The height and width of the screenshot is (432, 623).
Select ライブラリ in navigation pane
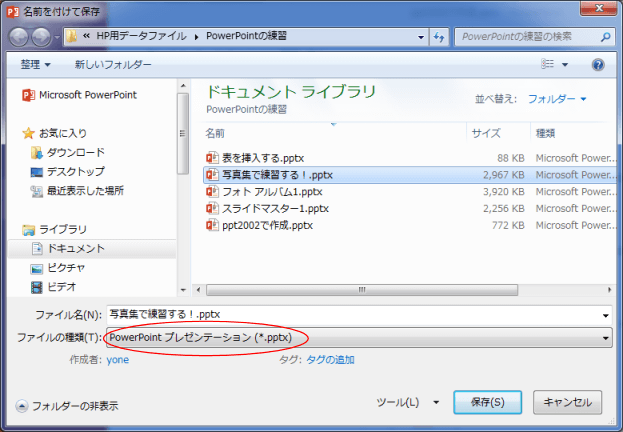pyautogui.click(x=54, y=229)
